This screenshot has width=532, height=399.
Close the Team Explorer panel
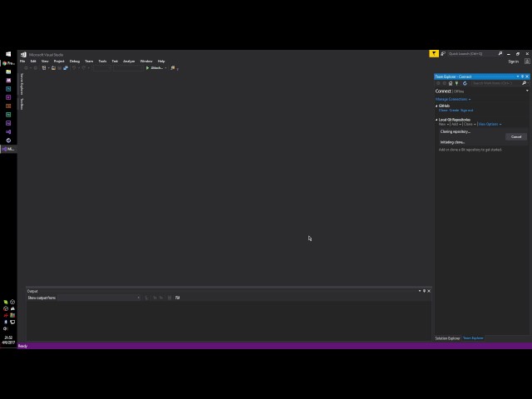(527, 76)
